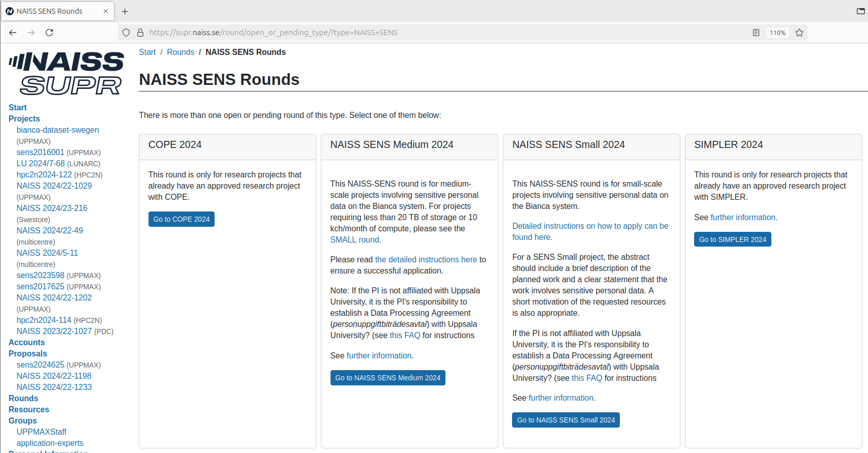Open project NAISS 2024/22-1029
The image size is (868, 453).
click(54, 186)
